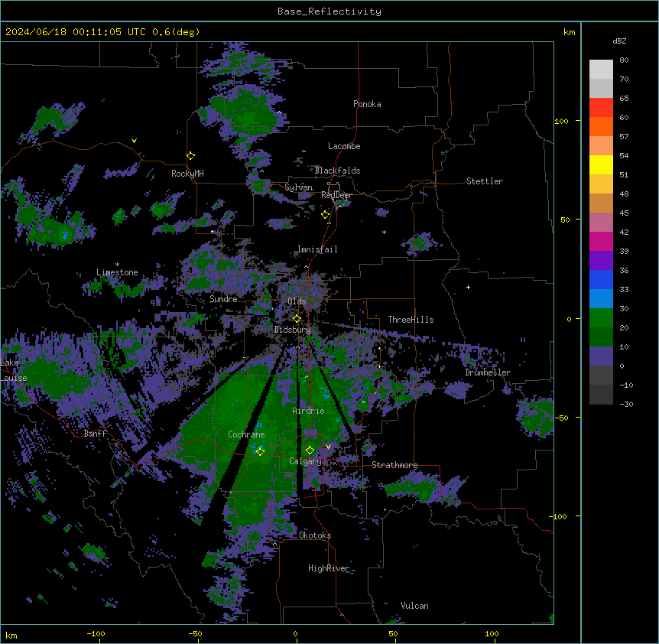Pick the gray 65-70 dBZ legend swatch
Image resolution: width=659 pixels, height=644 pixels.
click(601, 88)
